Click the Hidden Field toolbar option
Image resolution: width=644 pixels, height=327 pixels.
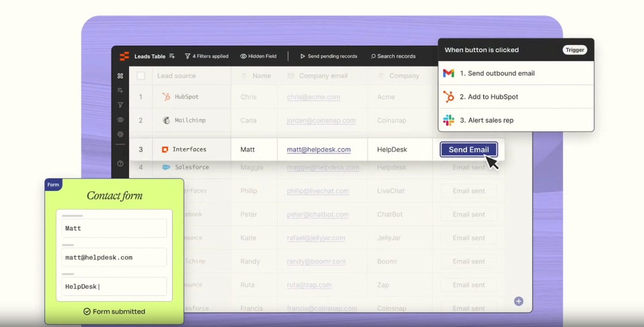(258, 56)
